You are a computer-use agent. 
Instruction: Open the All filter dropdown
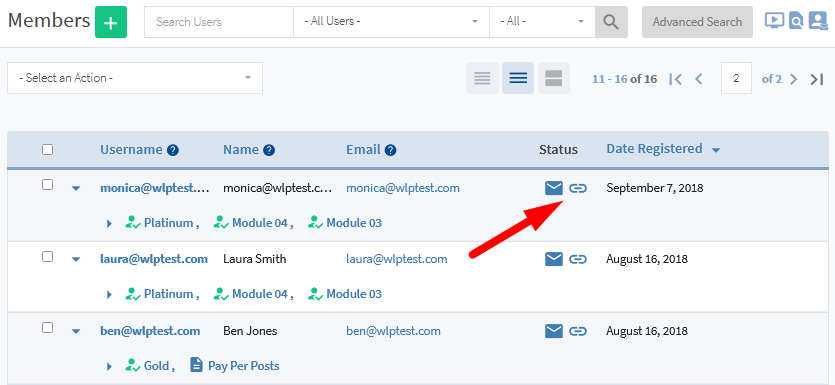click(x=542, y=22)
